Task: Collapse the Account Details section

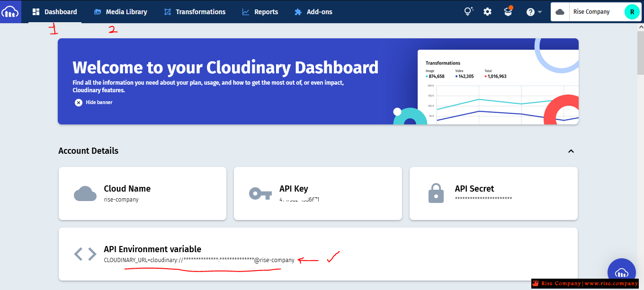Action: click(571, 151)
